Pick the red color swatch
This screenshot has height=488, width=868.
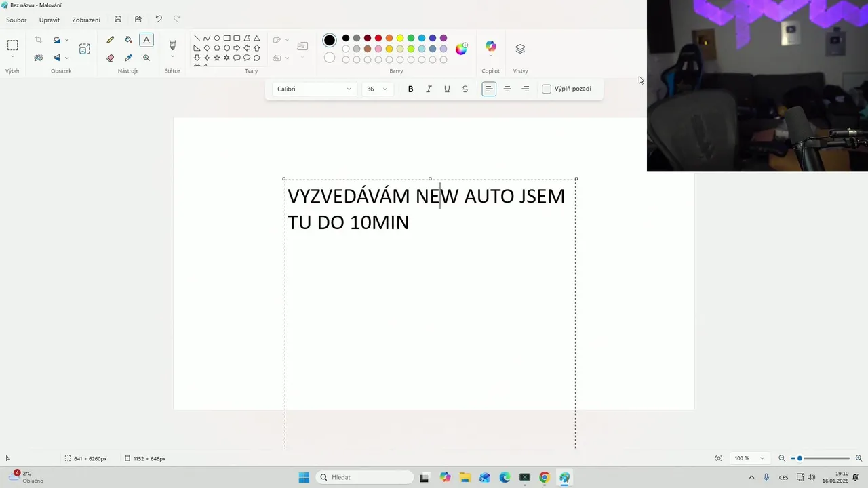pos(378,38)
